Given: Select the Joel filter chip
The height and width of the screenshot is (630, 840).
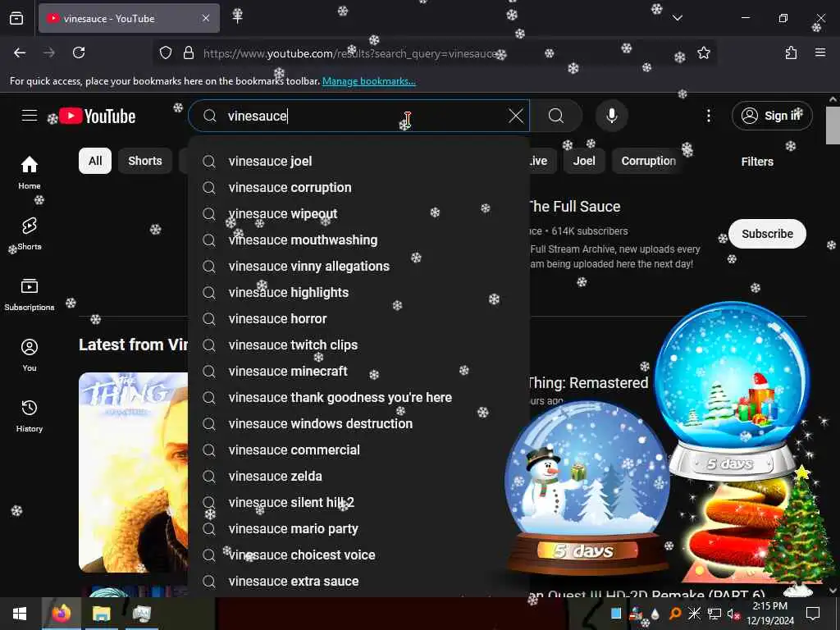Looking at the screenshot, I should coord(584,161).
